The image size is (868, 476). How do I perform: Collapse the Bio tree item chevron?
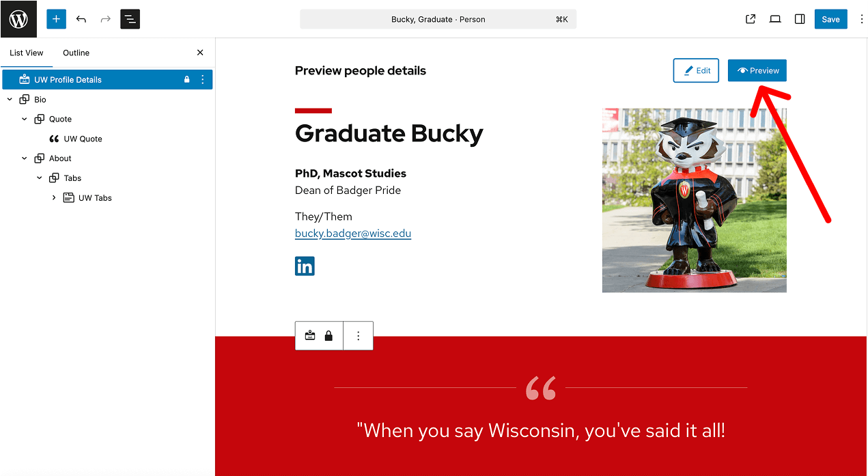tap(10, 100)
